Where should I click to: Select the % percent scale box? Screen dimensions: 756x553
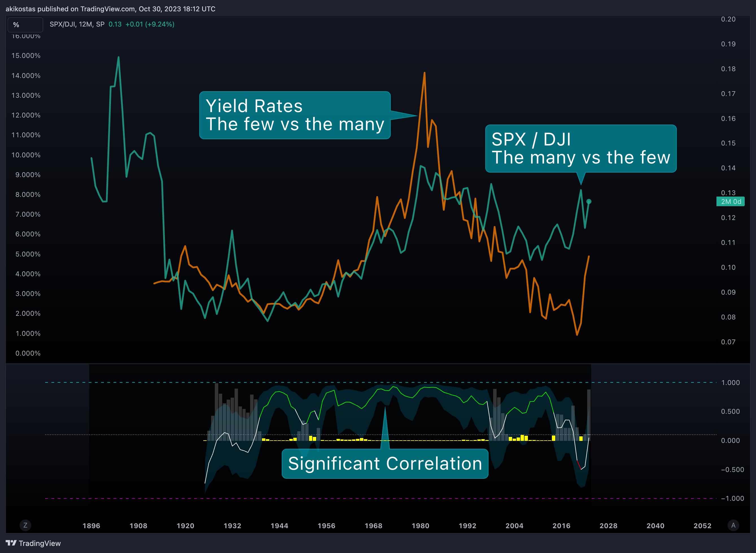[25, 25]
